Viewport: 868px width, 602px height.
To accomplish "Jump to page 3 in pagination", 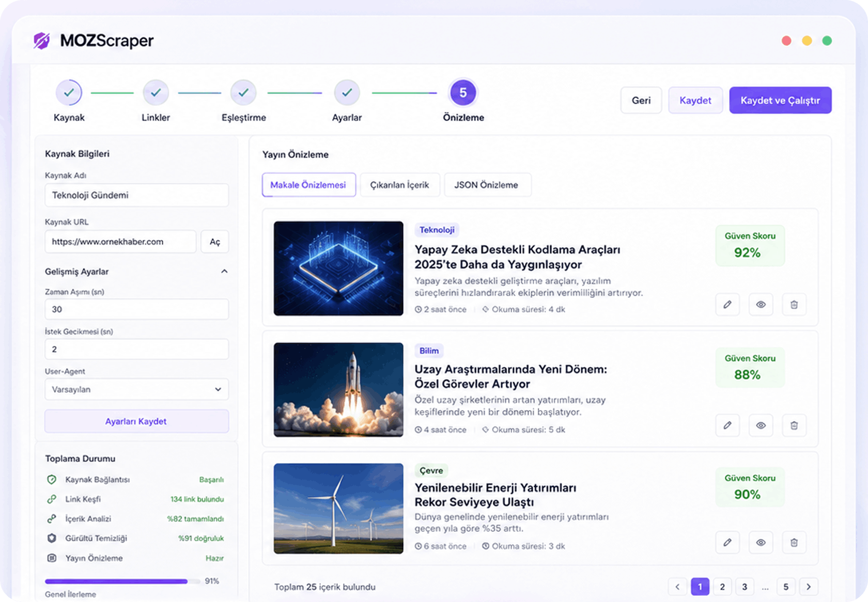I will tap(745, 587).
